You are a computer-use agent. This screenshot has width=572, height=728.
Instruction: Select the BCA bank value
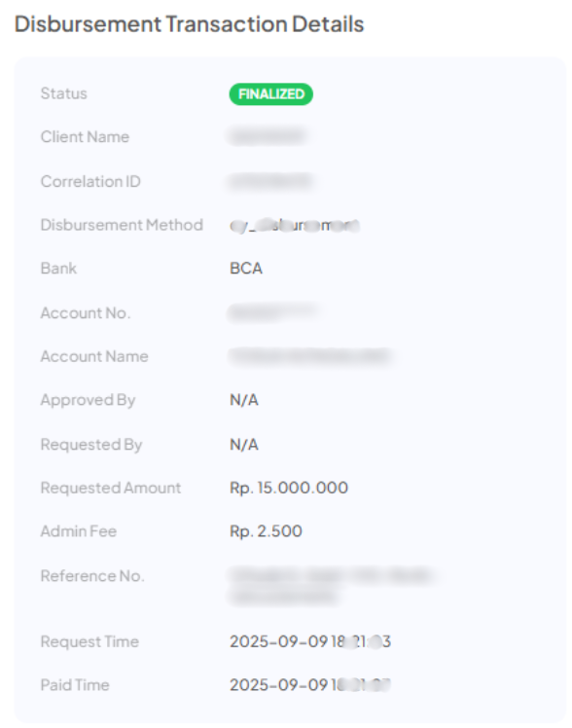[x=246, y=269]
